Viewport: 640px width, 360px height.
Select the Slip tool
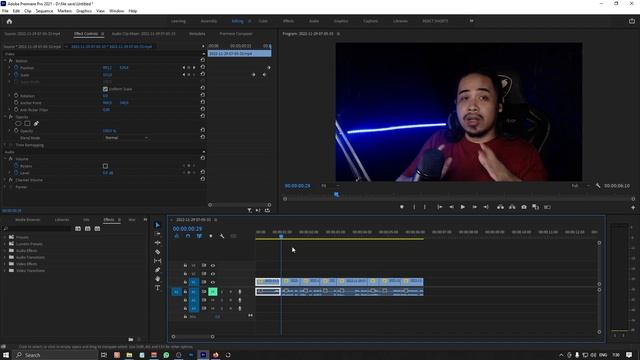(x=158, y=261)
